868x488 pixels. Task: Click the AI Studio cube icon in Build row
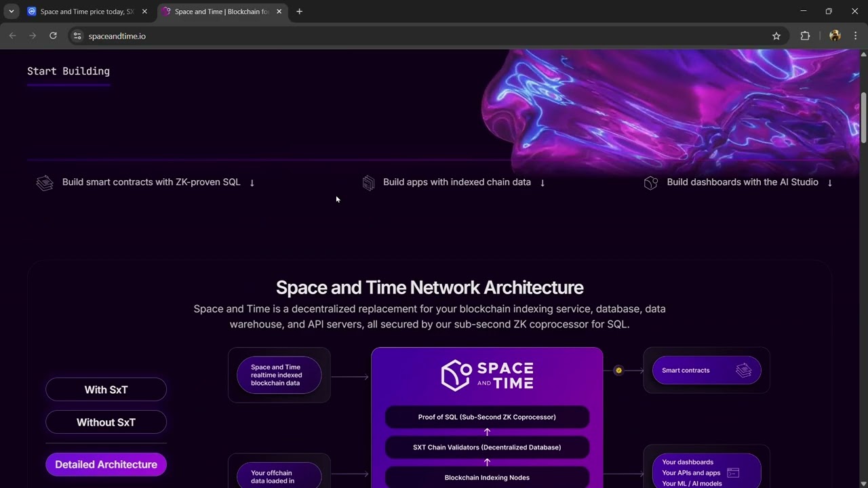pyautogui.click(x=651, y=183)
